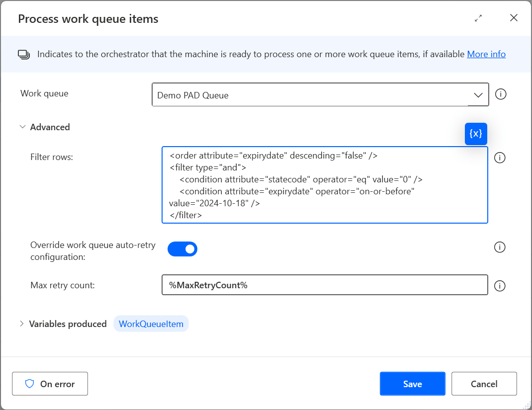Viewport: 532px width, 410px height.
Task: Click the info icon beside Work queue dropdown
Action: tap(501, 94)
